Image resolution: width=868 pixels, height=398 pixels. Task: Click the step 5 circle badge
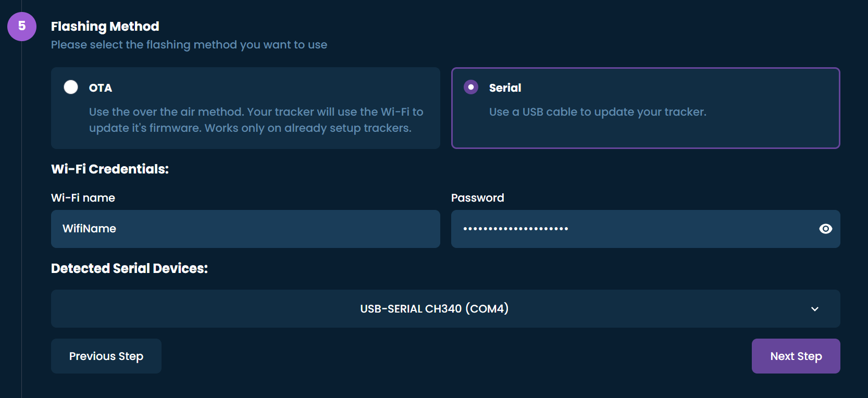click(x=22, y=27)
